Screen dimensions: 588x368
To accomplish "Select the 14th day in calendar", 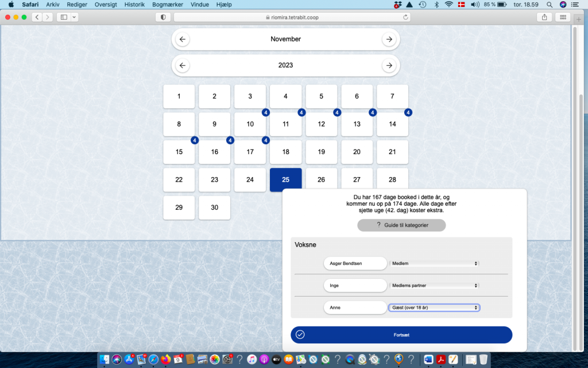I will pyautogui.click(x=392, y=124).
